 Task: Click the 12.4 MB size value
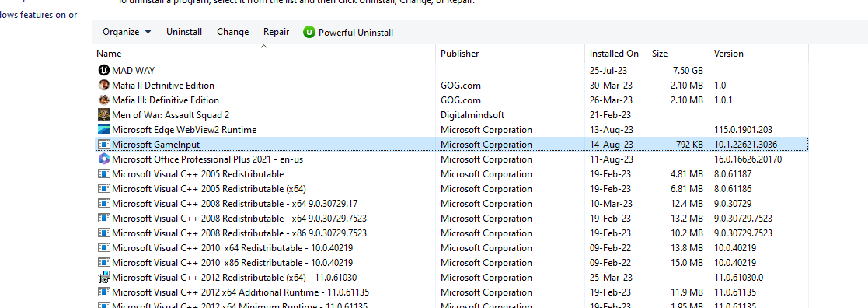[686, 203]
